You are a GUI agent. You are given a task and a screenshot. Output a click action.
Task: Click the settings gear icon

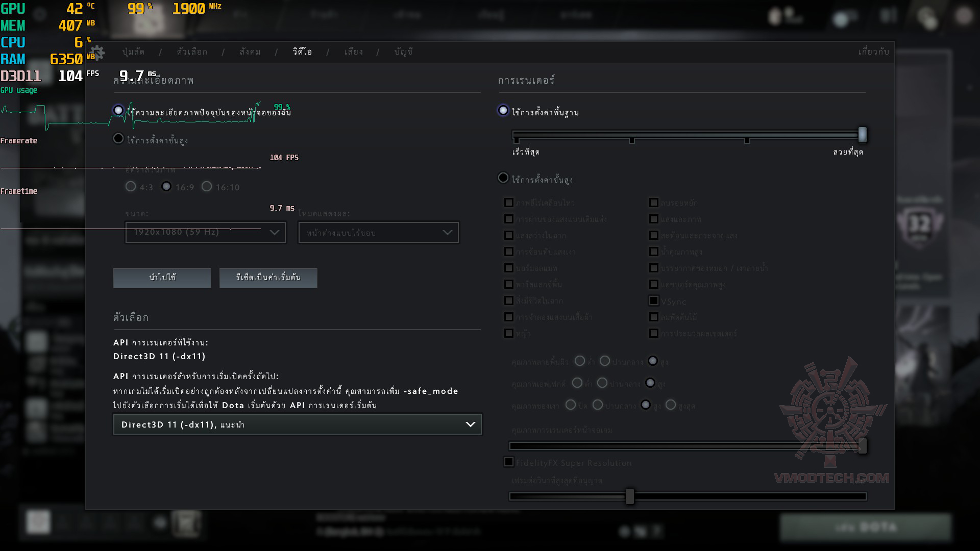[97, 52]
